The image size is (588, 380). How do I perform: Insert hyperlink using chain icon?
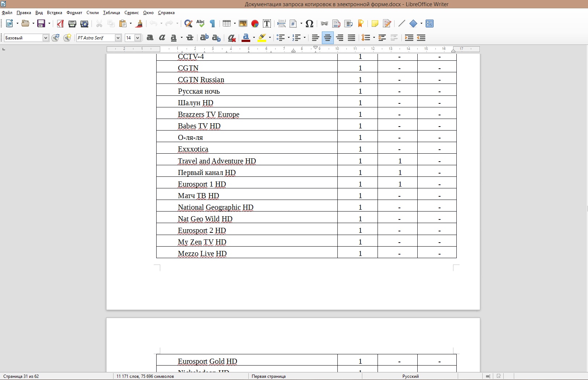(324, 24)
